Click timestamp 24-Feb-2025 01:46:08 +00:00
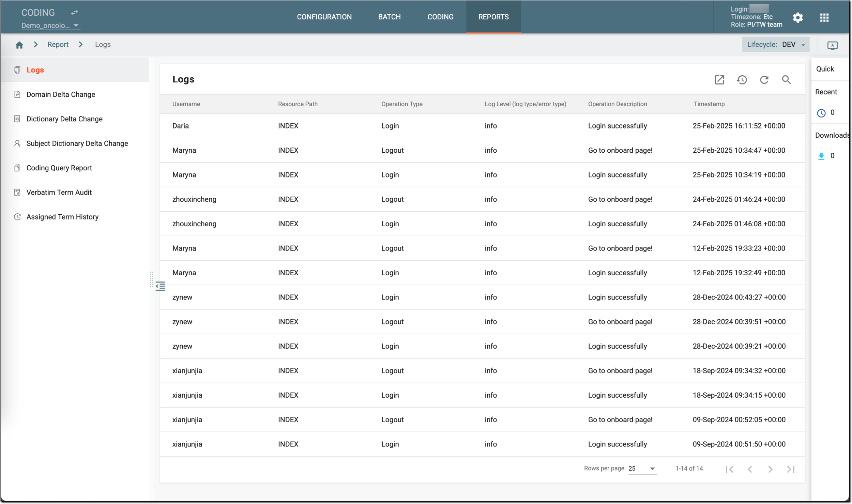 tap(739, 224)
